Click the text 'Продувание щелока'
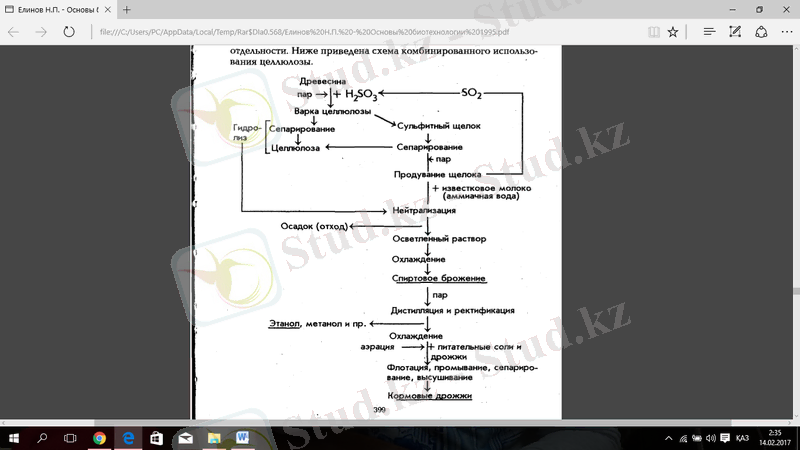800x450 pixels. click(x=437, y=174)
